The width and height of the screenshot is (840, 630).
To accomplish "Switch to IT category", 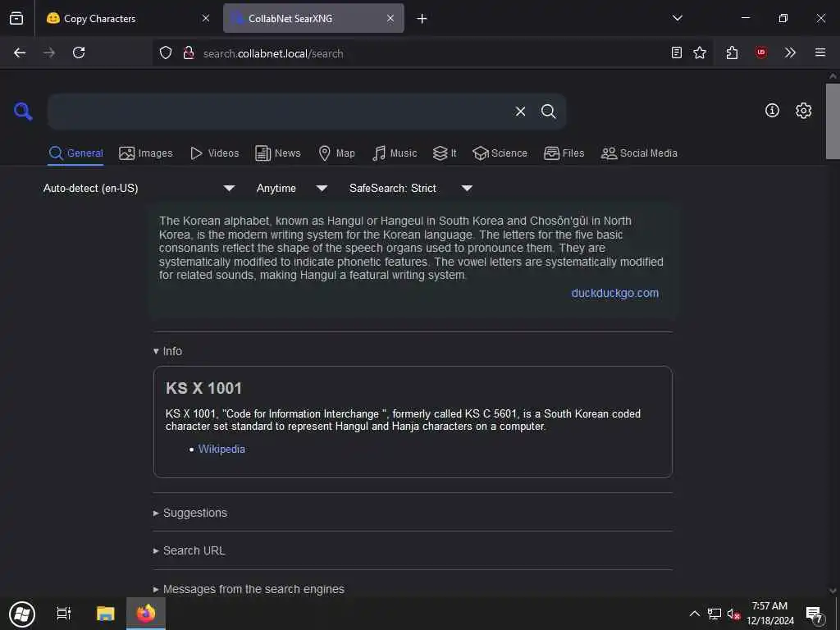I will tap(445, 153).
